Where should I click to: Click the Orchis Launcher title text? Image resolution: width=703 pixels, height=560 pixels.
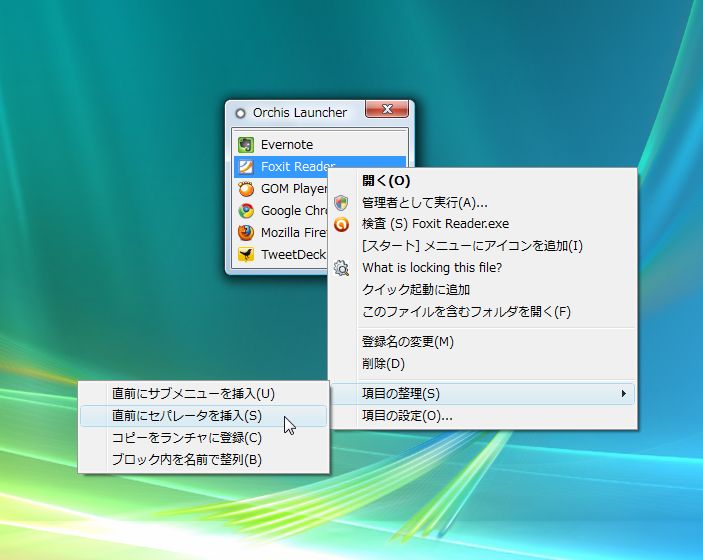(300, 113)
